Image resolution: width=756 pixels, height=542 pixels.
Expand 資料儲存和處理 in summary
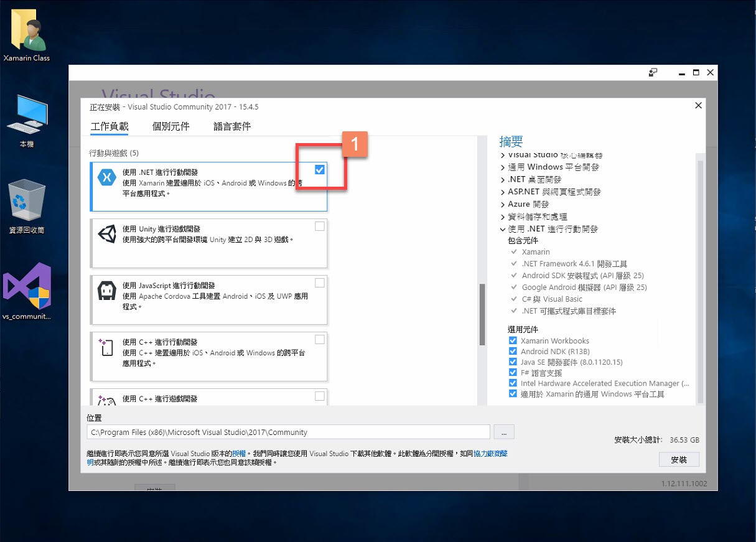pyautogui.click(x=503, y=217)
